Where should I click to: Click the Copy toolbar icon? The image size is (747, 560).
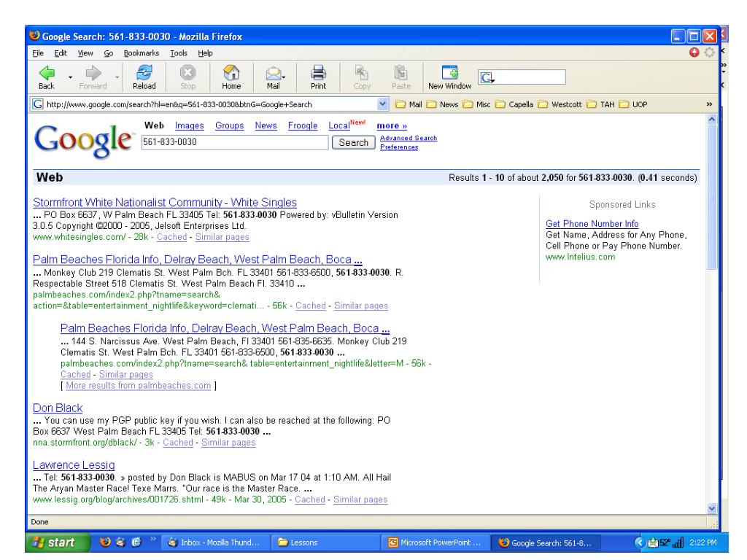pyautogui.click(x=362, y=77)
